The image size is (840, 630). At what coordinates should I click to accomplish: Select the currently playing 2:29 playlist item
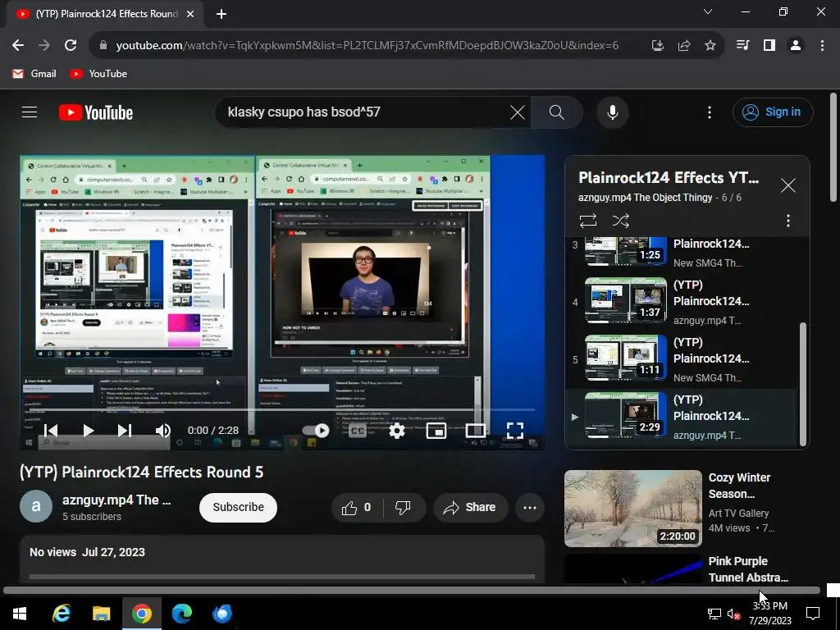pos(680,417)
